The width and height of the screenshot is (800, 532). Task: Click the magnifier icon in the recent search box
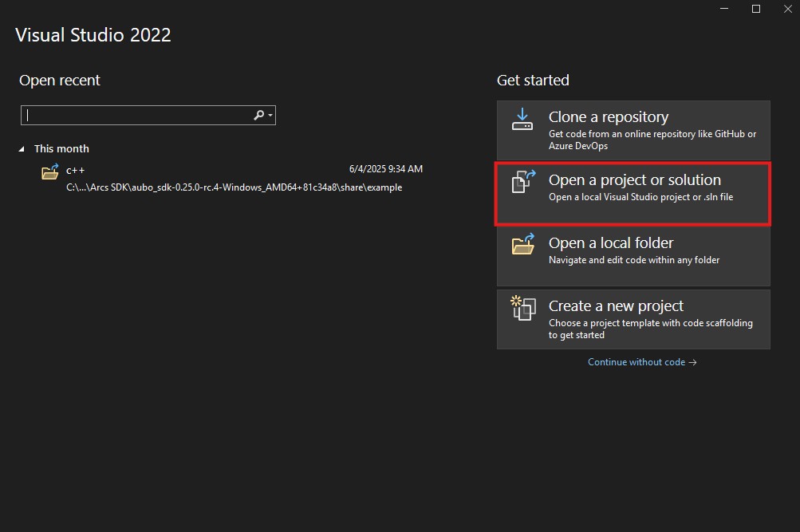(258, 116)
